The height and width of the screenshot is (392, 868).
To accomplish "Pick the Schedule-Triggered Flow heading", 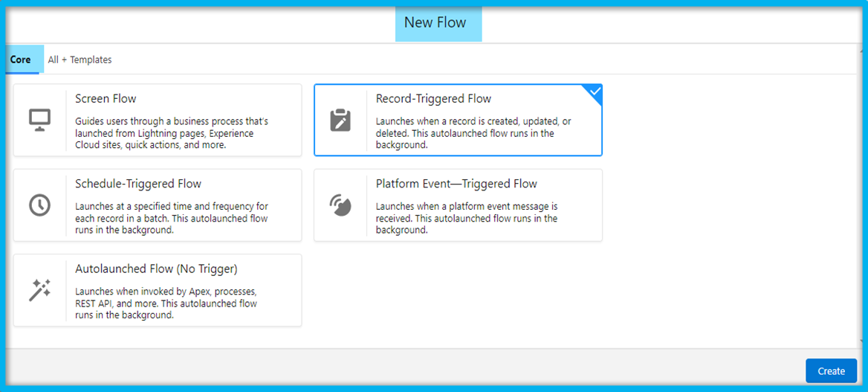I will (138, 184).
